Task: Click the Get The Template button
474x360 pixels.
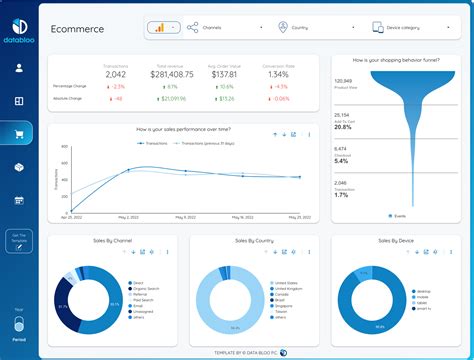Action: [x=19, y=241]
